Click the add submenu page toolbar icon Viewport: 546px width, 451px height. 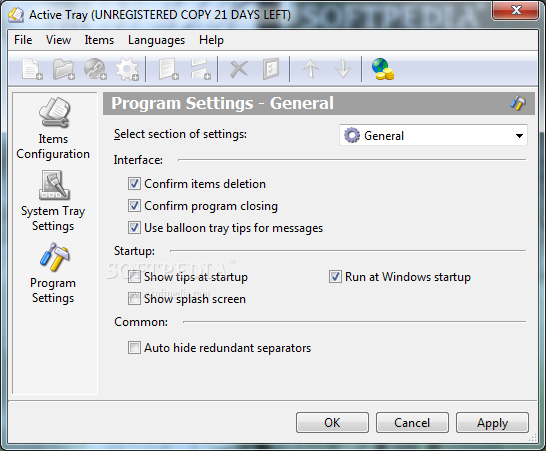coord(169,69)
